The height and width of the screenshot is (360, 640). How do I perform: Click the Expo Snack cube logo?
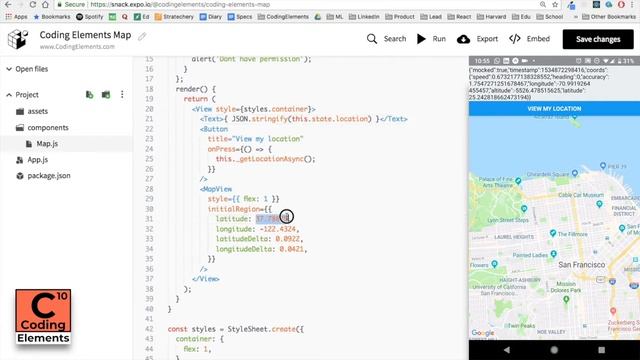pyautogui.click(x=18, y=39)
